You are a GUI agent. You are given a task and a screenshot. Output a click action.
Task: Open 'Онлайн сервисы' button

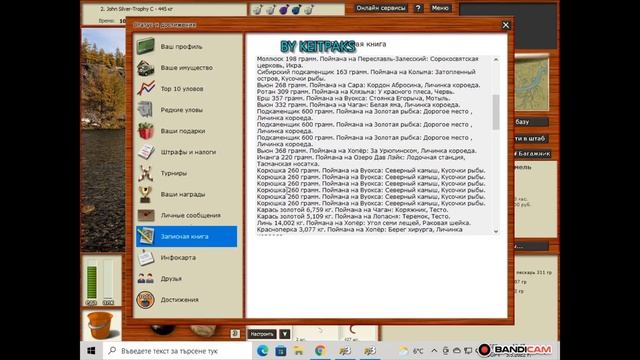[x=381, y=8]
